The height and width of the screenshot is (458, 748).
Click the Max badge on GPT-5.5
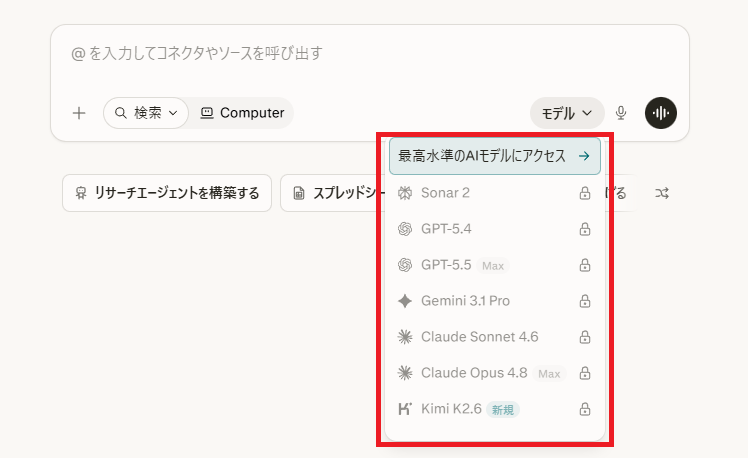click(x=493, y=266)
